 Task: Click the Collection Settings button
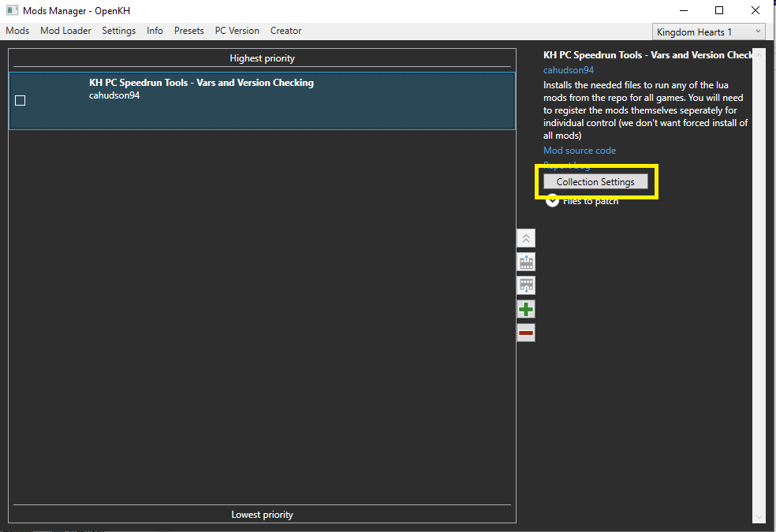click(x=595, y=182)
